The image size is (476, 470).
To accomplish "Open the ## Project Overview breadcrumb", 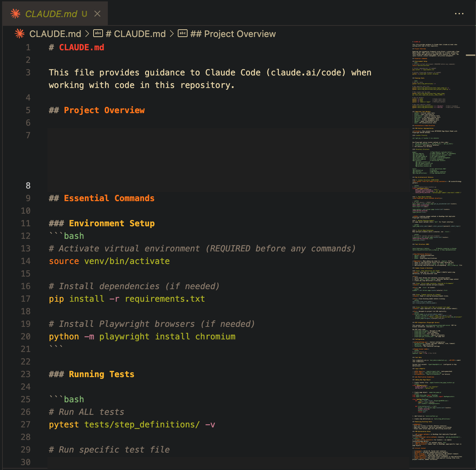I will click(233, 34).
